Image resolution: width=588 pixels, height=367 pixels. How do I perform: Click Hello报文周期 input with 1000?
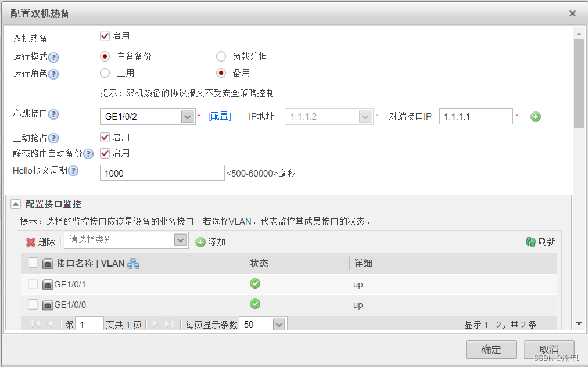pos(162,173)
